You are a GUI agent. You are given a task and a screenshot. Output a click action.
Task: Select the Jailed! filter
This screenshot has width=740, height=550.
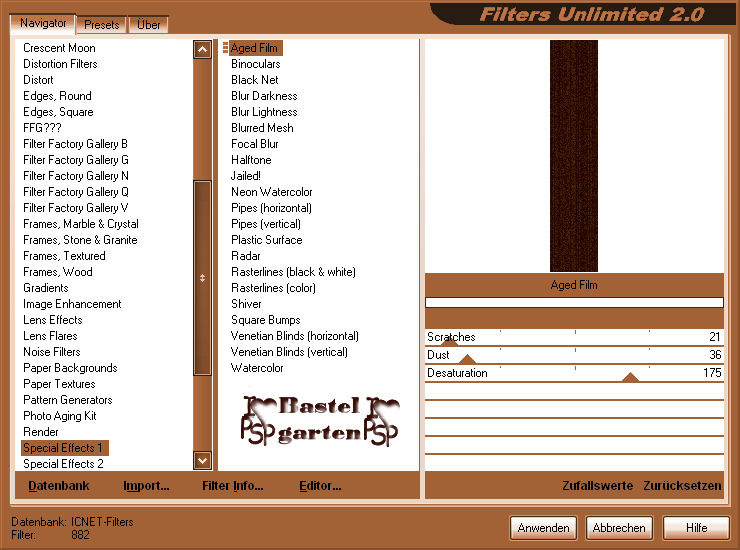tap(245, 176)
